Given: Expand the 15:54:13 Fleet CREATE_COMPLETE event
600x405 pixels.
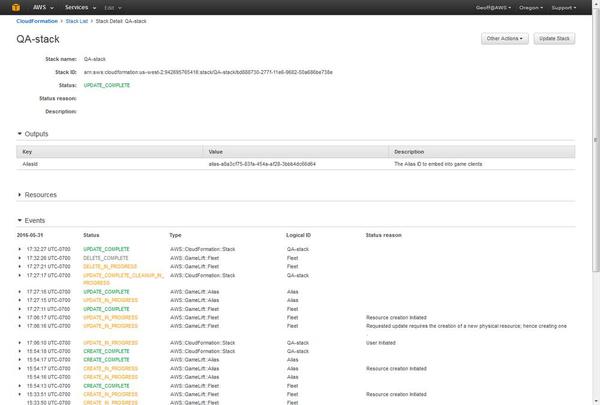Looking at the screenshot, I should pos(20,386).
